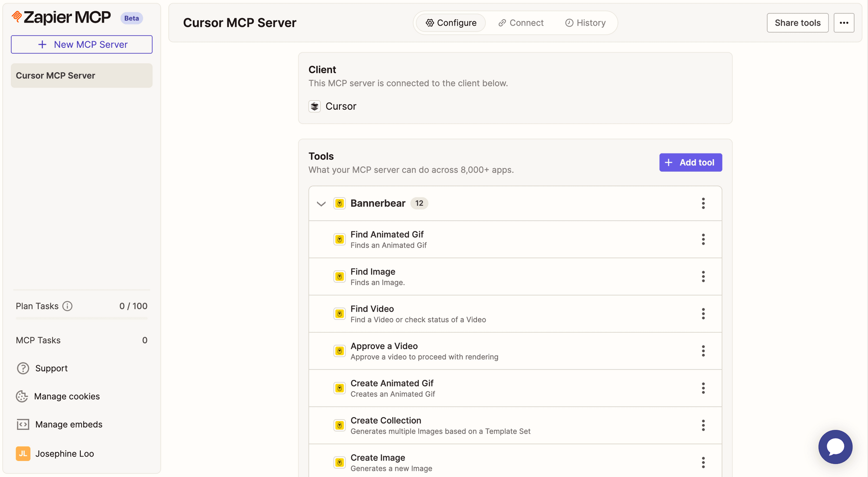Open the chat bubble in the bottom corner

click(x=835, y=447)
